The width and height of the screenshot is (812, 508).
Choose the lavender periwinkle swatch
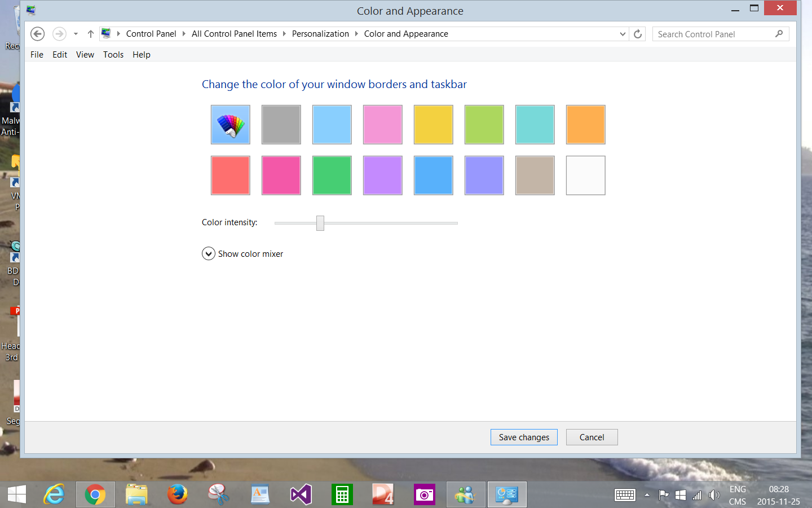click(484, 175)
